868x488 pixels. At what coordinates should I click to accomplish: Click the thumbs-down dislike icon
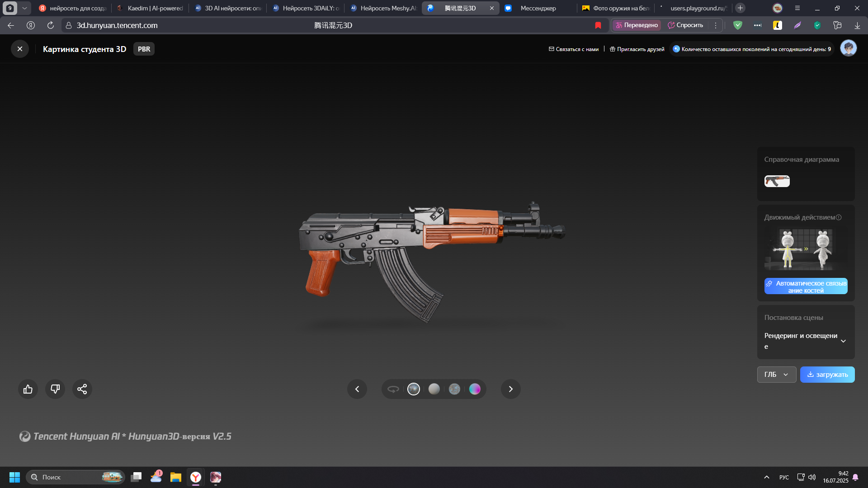pos(55,389)
